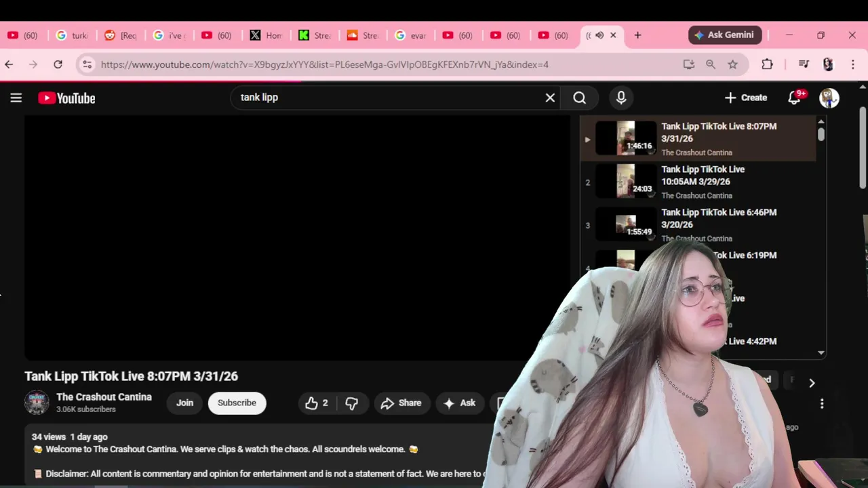
Task: Subscribe to The Crashout Cantina
Action: [x=237, y=403]
